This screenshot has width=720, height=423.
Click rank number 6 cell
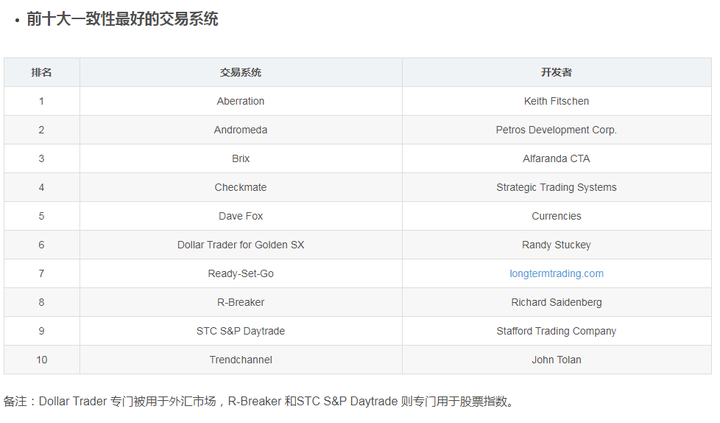pos(42,245)
